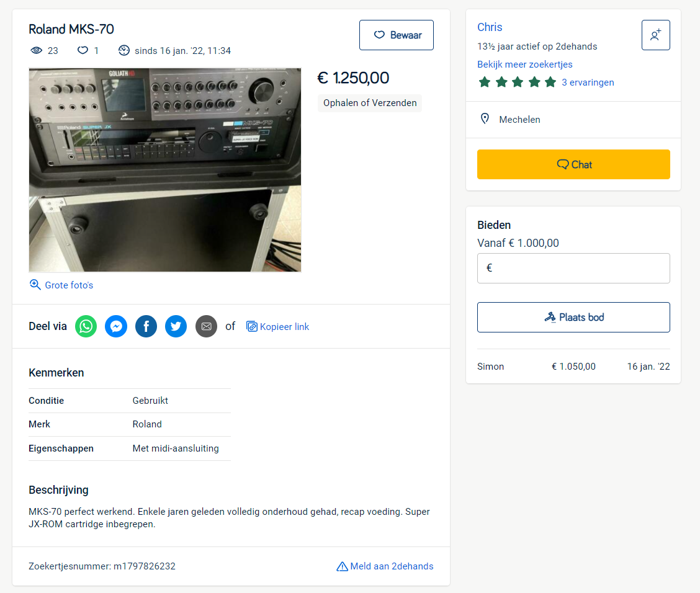Report listing via Meld aan 2dehands
The width and height of the screenshot is (700, 593).
pos(385,566)
